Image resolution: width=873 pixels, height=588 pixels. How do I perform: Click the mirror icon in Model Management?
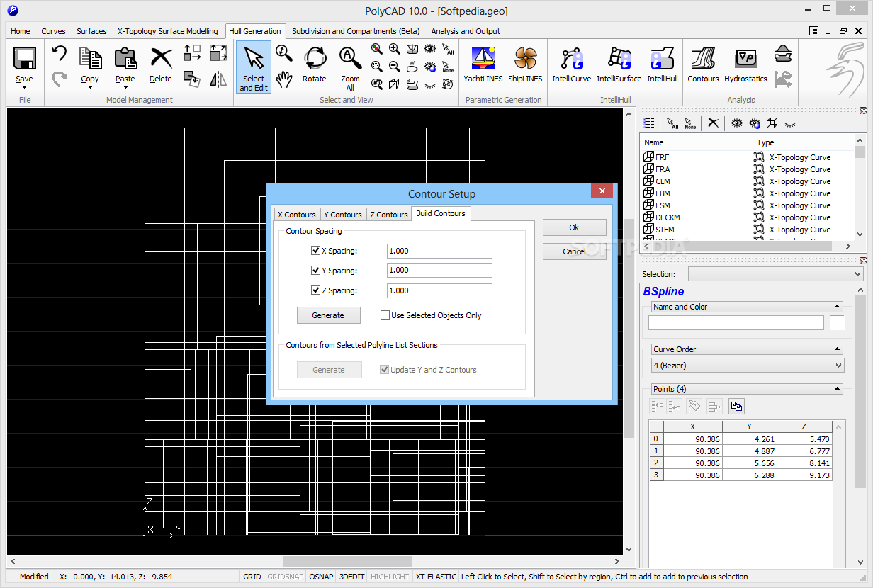coord(218,79)
